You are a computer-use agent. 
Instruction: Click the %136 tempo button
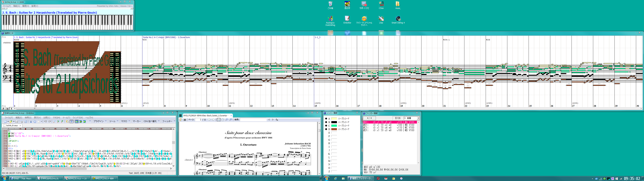(398, 118)
